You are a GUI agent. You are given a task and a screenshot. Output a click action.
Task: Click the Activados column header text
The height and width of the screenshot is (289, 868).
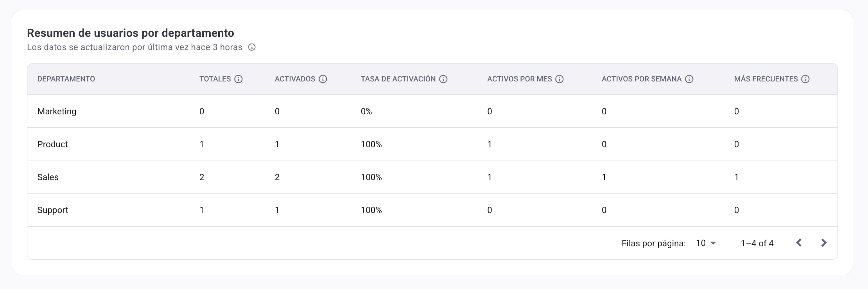295,79
